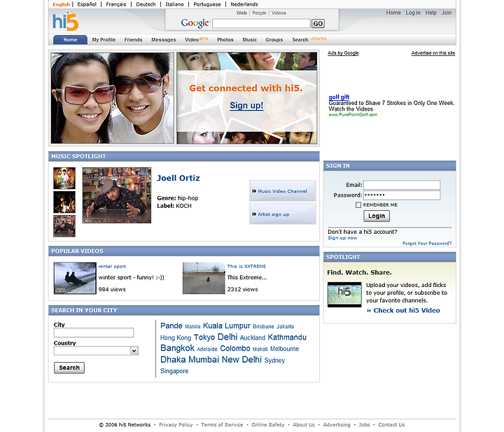504x432 pixels.
Task: Open the Joell Ortiz featured image
Action: coord(117,195)
